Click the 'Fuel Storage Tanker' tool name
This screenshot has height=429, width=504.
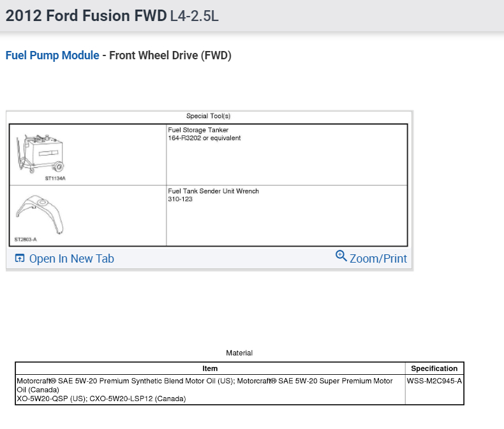[198, 130]
